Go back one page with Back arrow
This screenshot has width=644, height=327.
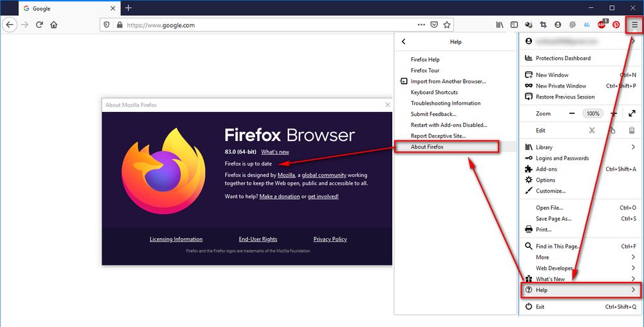pos(10,24)
